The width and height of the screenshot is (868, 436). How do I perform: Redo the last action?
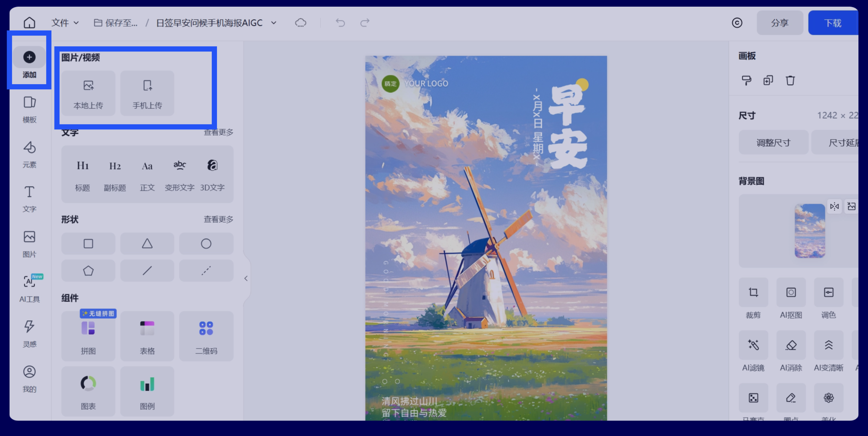tap(365, 23)
